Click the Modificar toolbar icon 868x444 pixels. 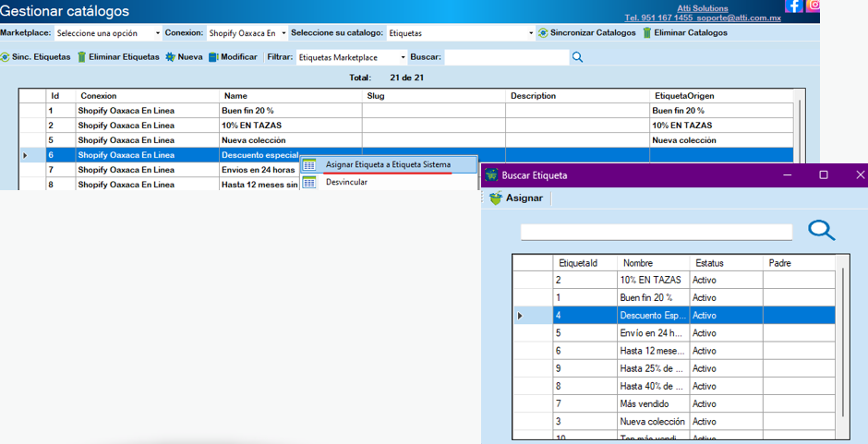213,57
